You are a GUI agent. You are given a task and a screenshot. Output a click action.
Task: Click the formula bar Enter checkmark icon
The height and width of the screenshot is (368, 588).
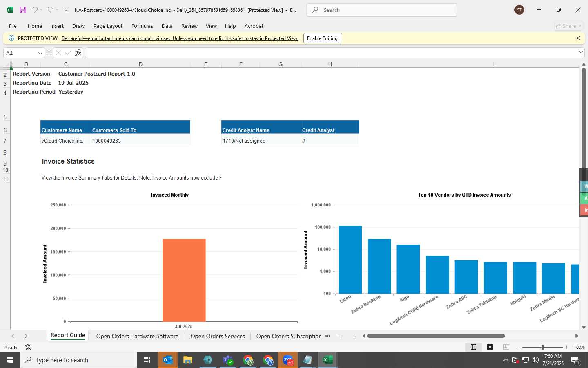tap(68, 53)
